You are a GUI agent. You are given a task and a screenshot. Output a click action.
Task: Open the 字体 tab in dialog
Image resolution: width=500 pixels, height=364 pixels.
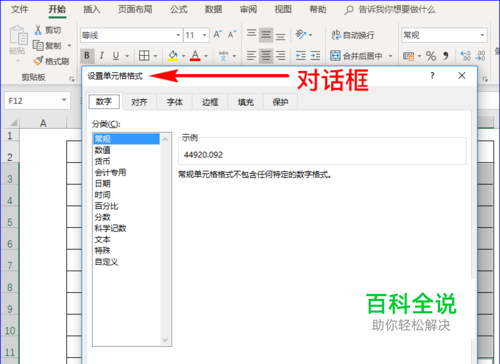click(x=175, y=102)
